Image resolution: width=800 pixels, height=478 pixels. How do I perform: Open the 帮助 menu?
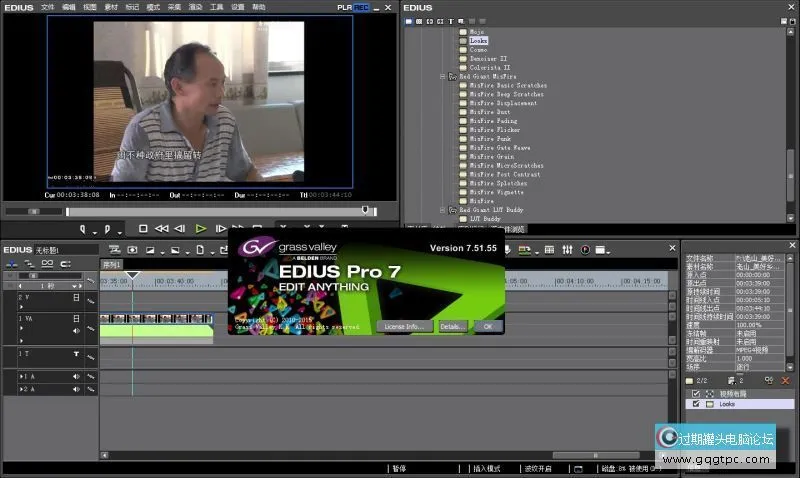click(258, 6)
